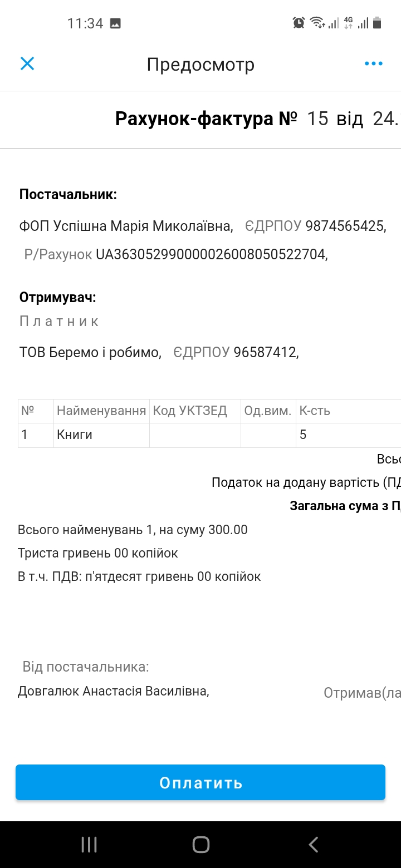Tap the Код УКТЗЕД column header
Screen dimensions: 401x868
click(x=195, y=411)
